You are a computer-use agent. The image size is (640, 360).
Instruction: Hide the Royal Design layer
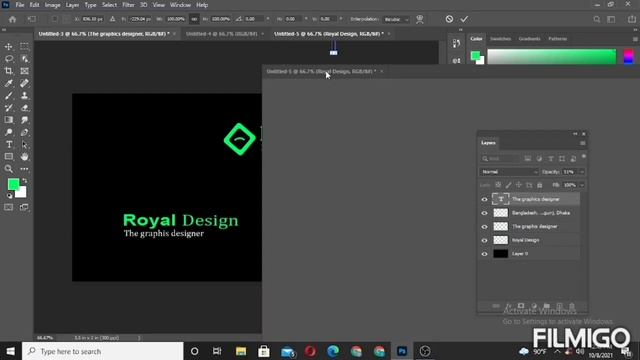484,240
